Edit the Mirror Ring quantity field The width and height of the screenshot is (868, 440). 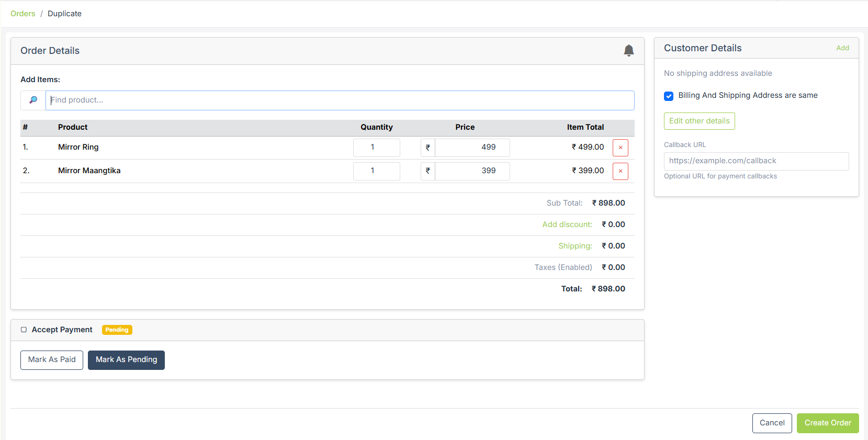click(376, 148)
